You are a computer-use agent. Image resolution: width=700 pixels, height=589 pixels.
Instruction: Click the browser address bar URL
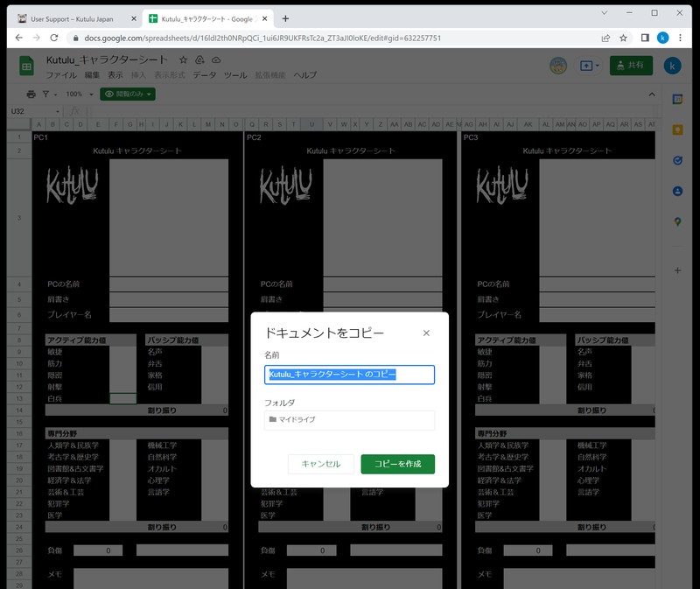coord(262,38)
